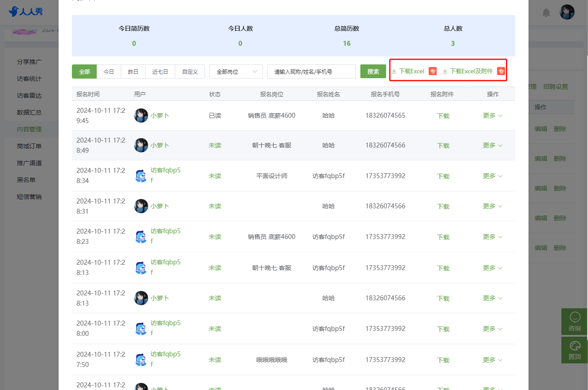Download attachment in 哦哦哦哦哦 row
This screenshot has width=588, height=390.
pyautogui.click(x=443, y=360)
